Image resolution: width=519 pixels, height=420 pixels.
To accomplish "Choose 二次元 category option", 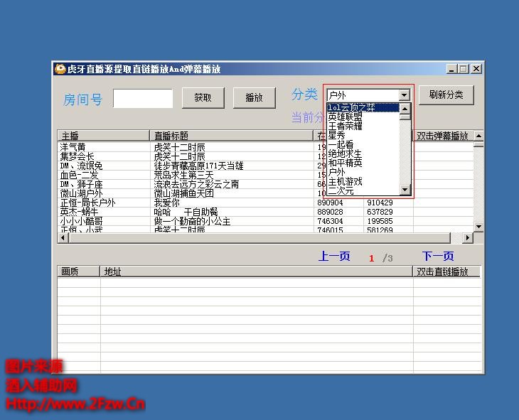I will [363, 190].
